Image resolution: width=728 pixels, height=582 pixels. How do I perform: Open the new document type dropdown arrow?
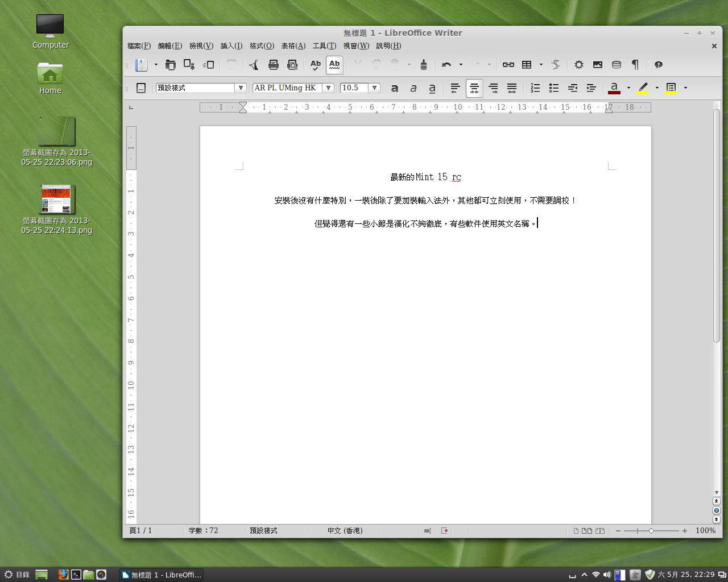[156, 65]
